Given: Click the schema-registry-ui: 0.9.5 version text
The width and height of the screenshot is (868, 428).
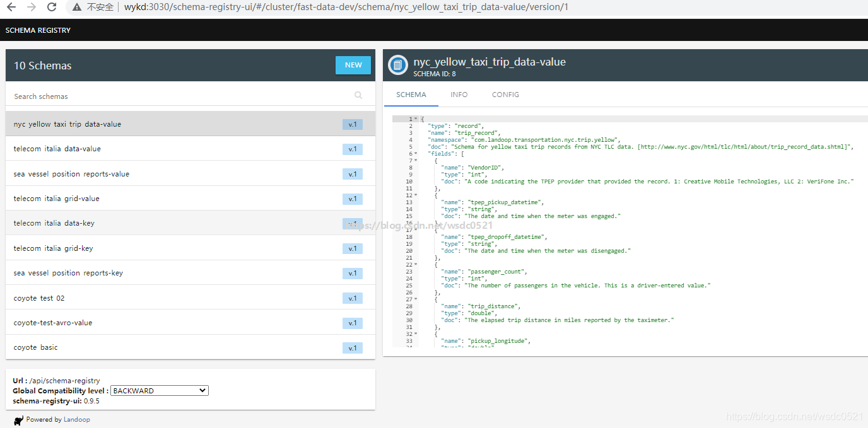Looking at the screenshot, I should [x=56, y=401].
